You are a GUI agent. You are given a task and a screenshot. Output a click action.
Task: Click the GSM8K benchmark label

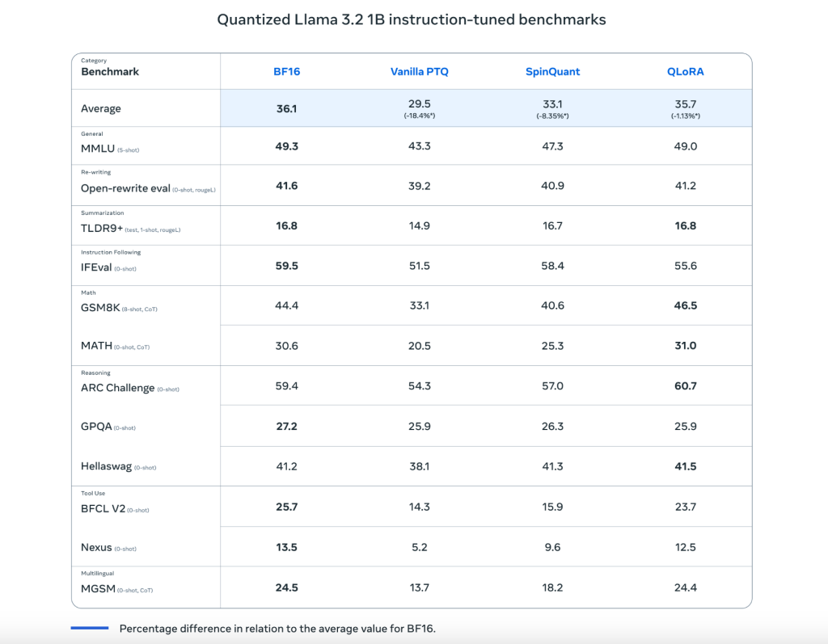click(x=100, y=308)
